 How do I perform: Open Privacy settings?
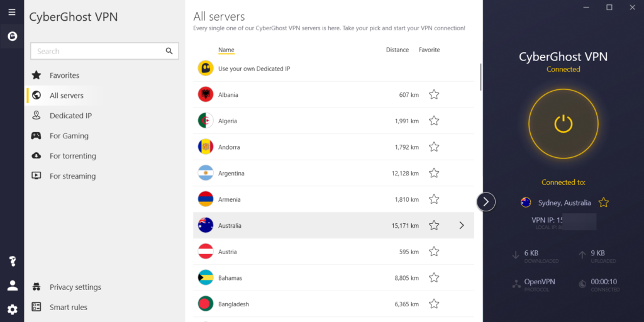pyautogui.click(x=75, y=287)
